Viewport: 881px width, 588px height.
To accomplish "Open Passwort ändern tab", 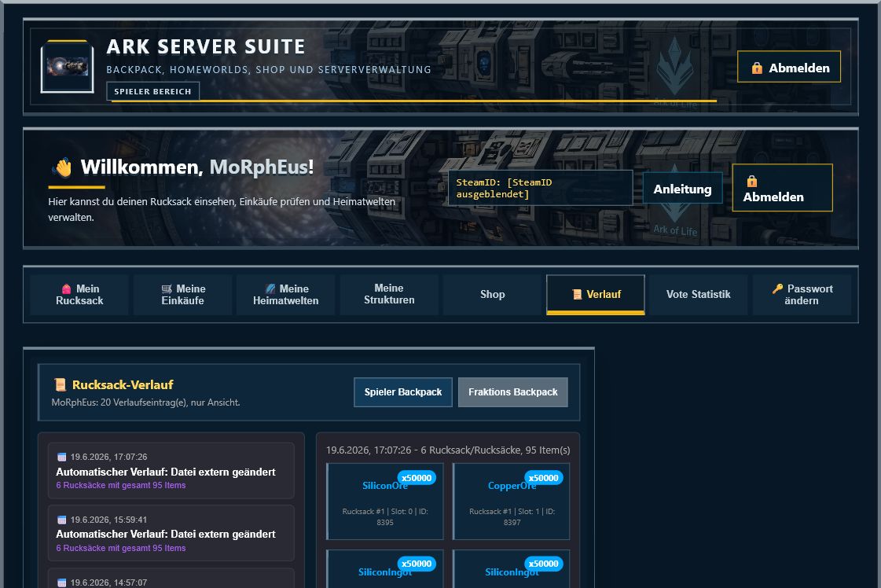I will pos(802,295).
